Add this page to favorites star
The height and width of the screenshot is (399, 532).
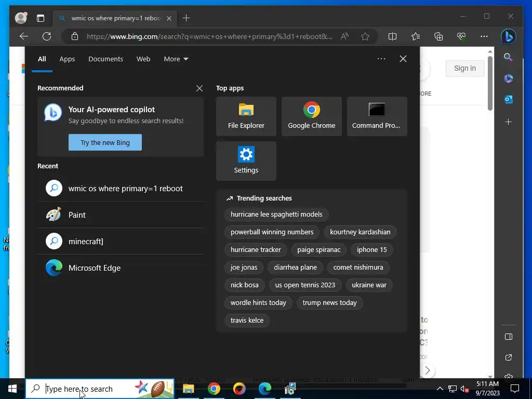coord(365,36)
